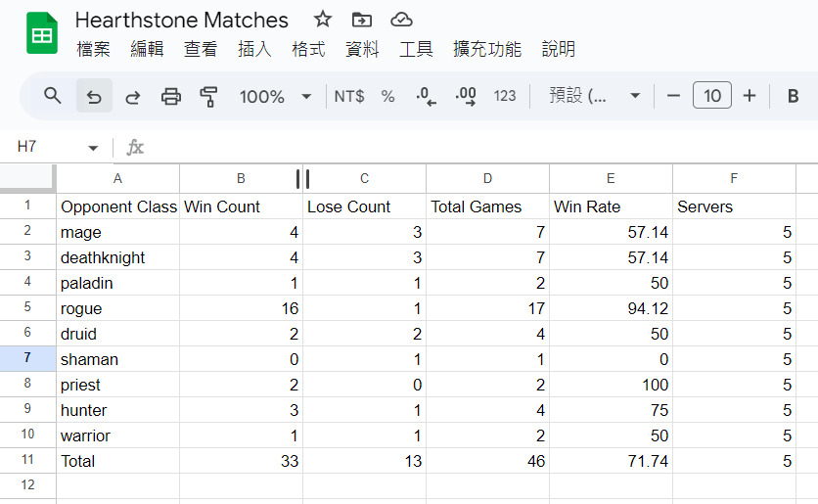The width and height of the screenshot is (818, 504).
Task: Print the spreadsheet
Action: 171,96
